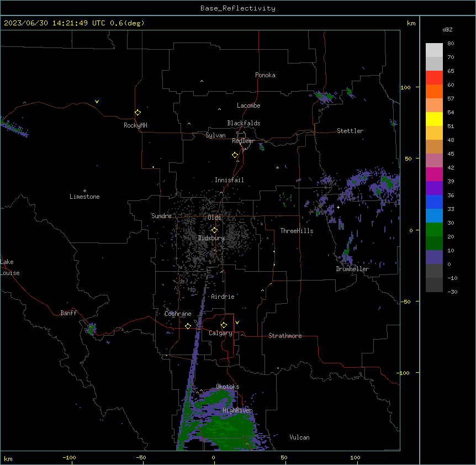
Task: Click the yellow diamond marker above Calgary
Action: [x=224, y=325]
